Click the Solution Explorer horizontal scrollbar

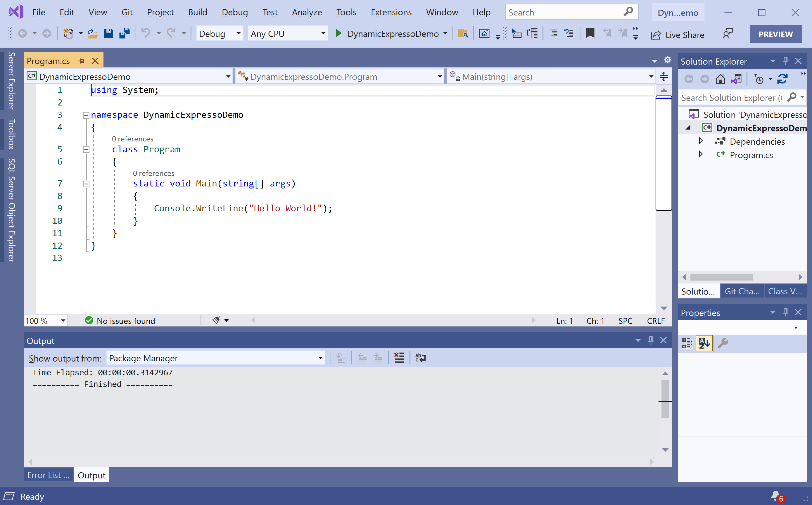[x=721, y=277]
